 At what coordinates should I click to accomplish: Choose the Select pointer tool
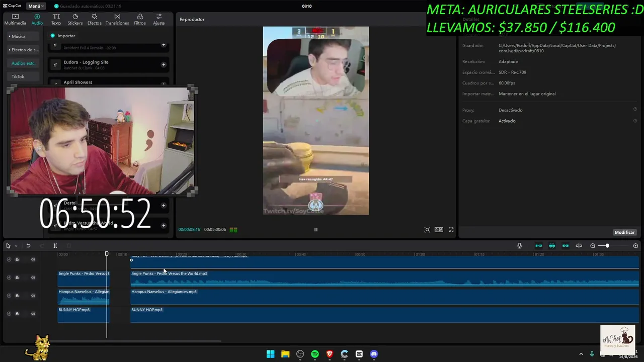pos(8,246)
